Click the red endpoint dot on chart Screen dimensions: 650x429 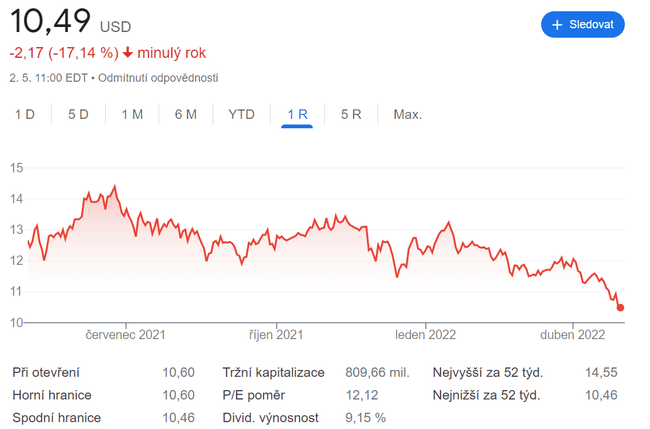(x=621, y=307)
